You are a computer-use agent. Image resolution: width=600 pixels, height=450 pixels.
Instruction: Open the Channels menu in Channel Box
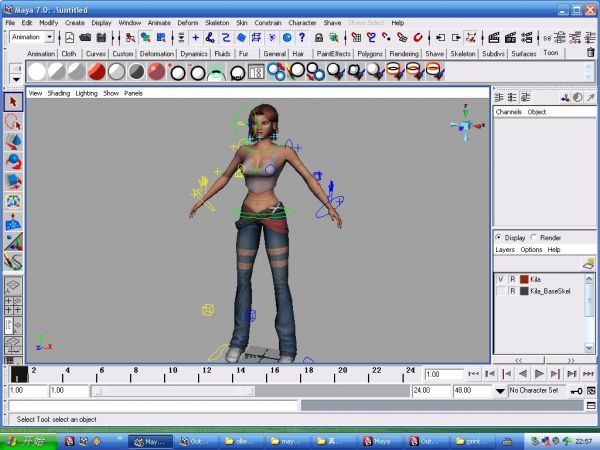tap(509, 112)
